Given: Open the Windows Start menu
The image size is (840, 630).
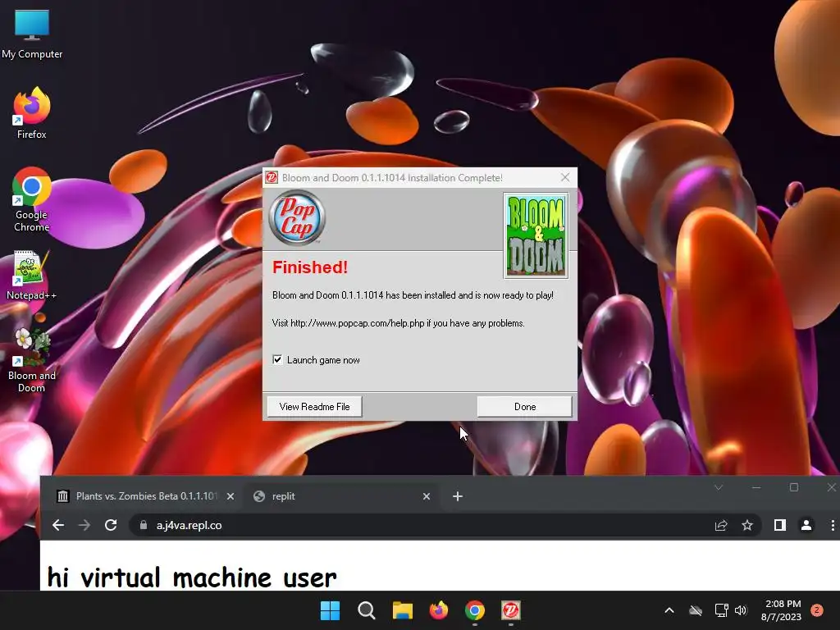Looking at the screenshot, I should (x=330, y=610).
